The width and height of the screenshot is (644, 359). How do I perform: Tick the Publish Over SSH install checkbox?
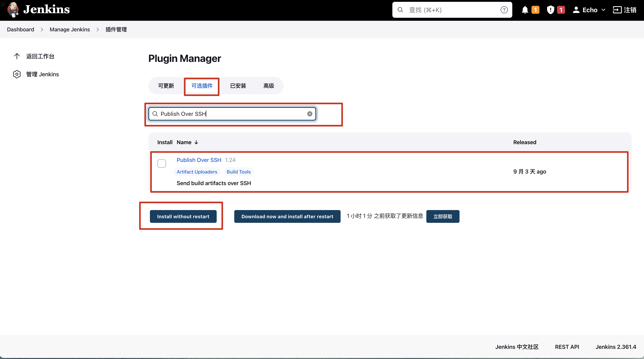tap(161, 164)
